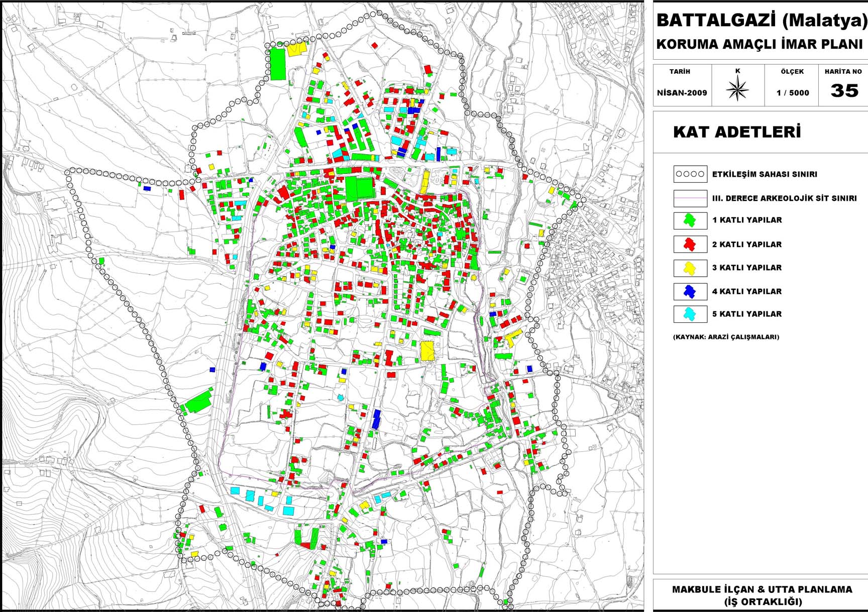Click the cyan 5 KATLI YAPILAR legend swatch
The height and width of the screenshot is (612, 868).
click(x=690, y=314)
